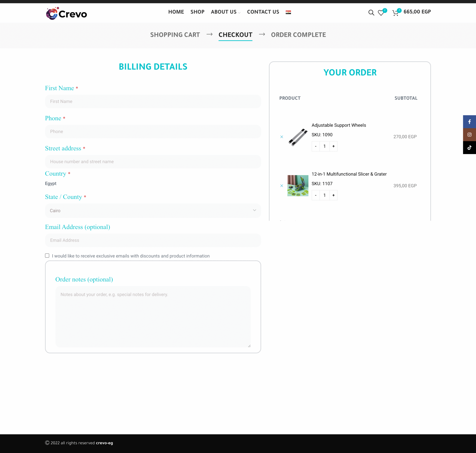The height and width of the screenshot is (453, 476).
Task: Open the Contact Us menu item
Action: pos(263,12)
